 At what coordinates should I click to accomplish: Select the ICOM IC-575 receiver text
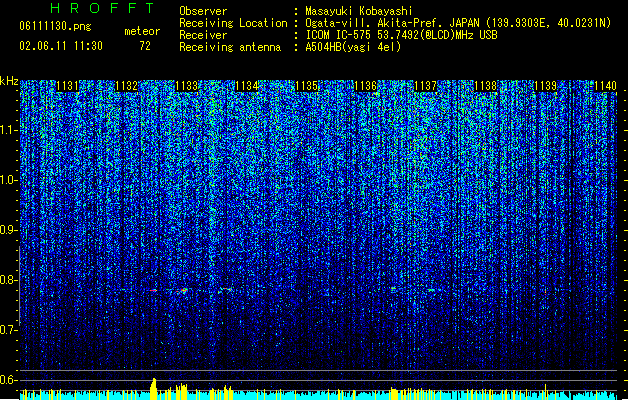tap(401, 35)
